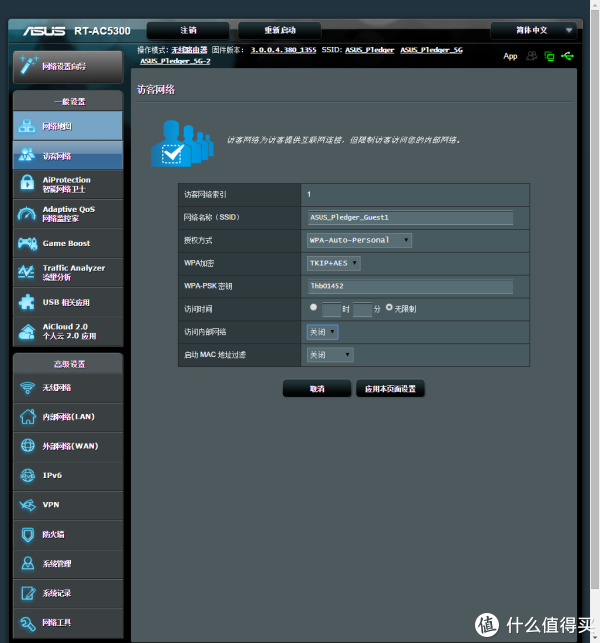Viewport: 600px width, 643px height.
Task: Open AiProtection padlock icon
Action: (x=27, y=183)
